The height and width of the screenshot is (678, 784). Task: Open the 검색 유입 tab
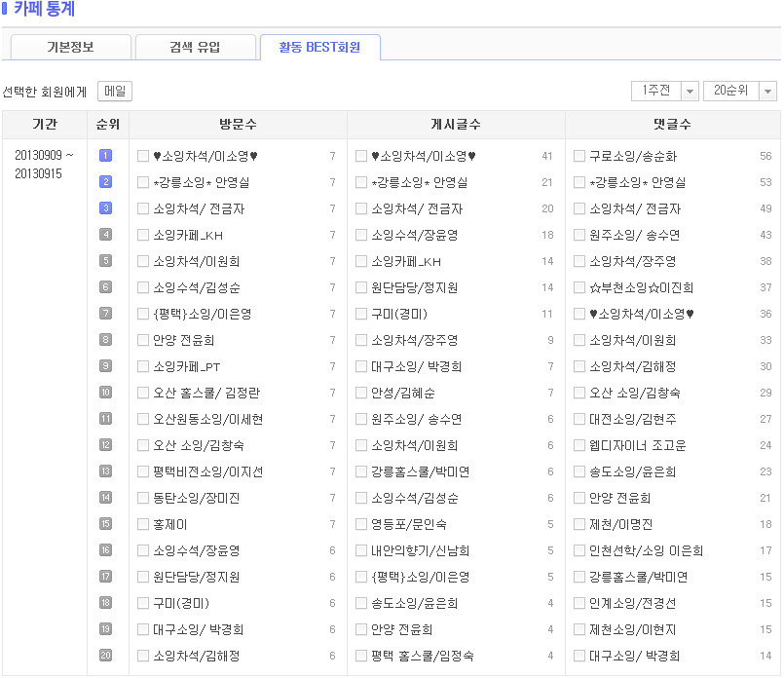pos(195,47)
